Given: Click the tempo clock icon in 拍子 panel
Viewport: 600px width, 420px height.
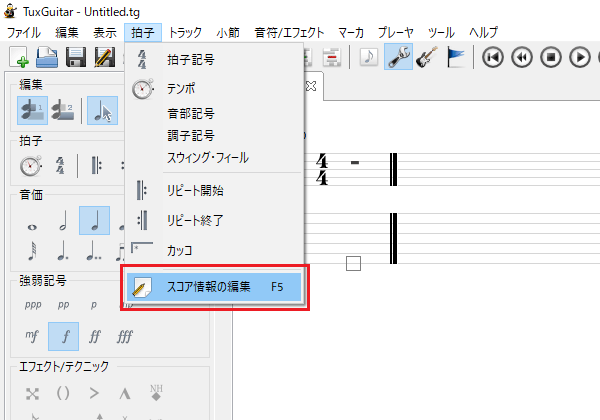Looking at the screenshot, I should (31, 166).
